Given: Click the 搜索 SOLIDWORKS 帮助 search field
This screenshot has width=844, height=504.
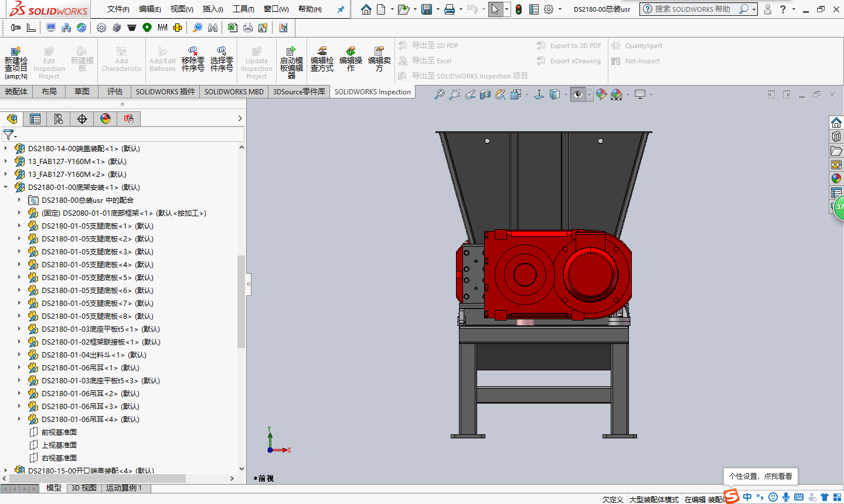Looking at the screenshot, I should [692, 9].
